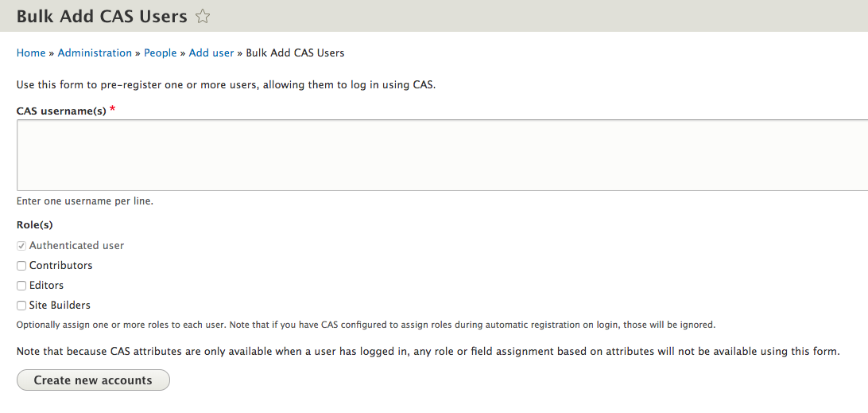Submit with Create new accounts button
868x413 pixels.
click(93, 380)
